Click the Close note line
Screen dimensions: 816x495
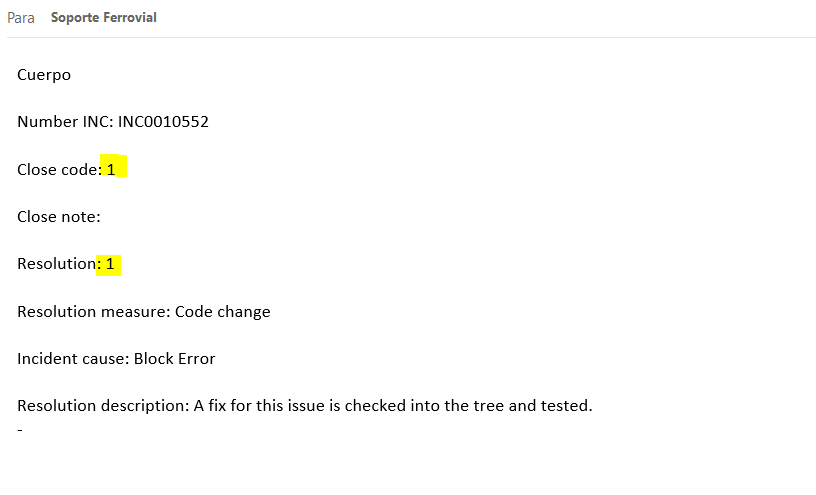pos(59,217)
